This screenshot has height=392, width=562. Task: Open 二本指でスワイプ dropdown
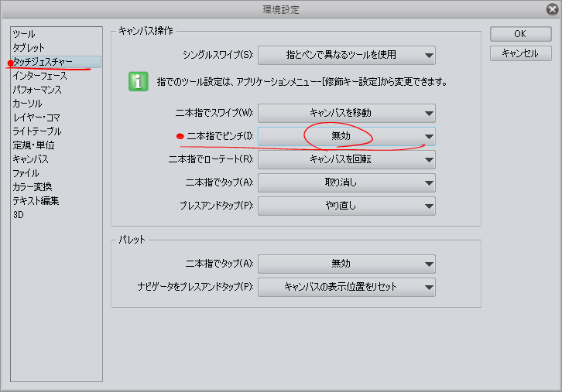click(x=347, y=113)
